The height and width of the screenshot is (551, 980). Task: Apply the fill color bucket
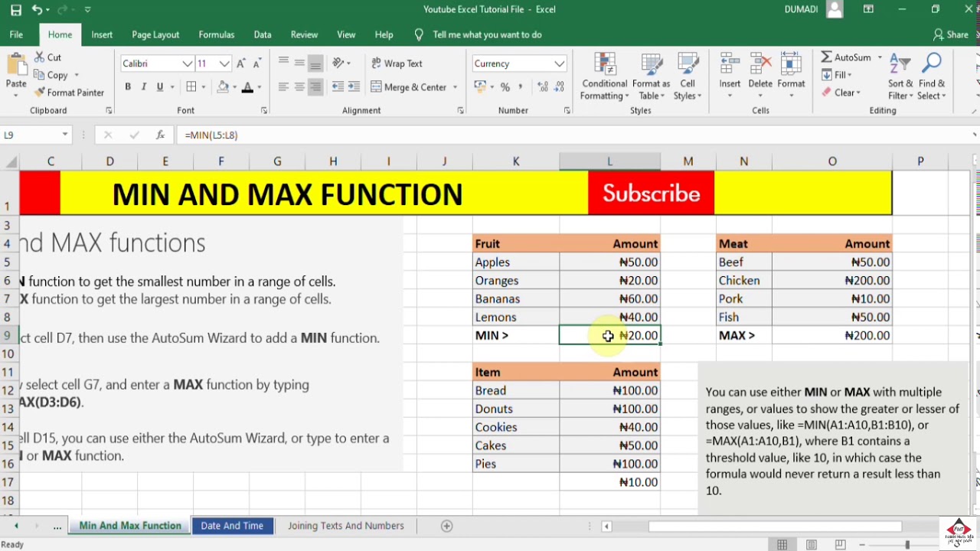pyautogui.click(x=223, y=87)
